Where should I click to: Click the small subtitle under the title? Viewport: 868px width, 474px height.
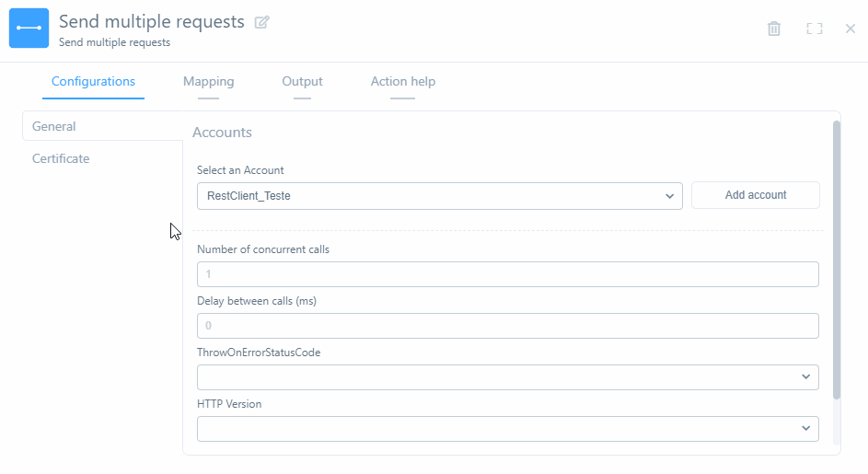click(114, 42)
